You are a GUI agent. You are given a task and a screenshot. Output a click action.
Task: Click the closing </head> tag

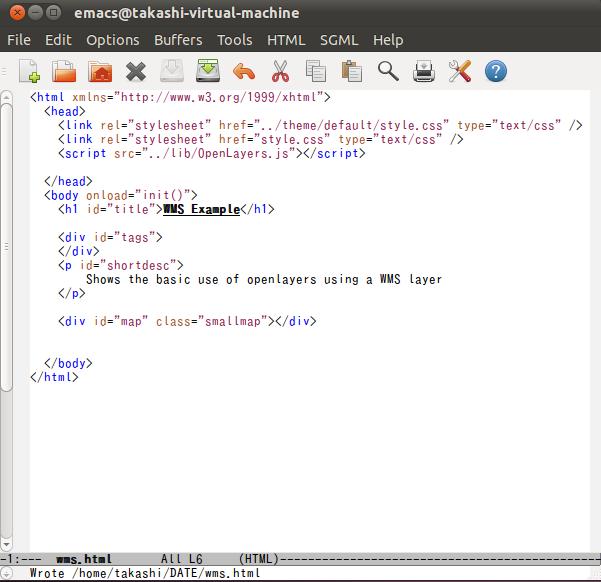[x=68, y=181]
